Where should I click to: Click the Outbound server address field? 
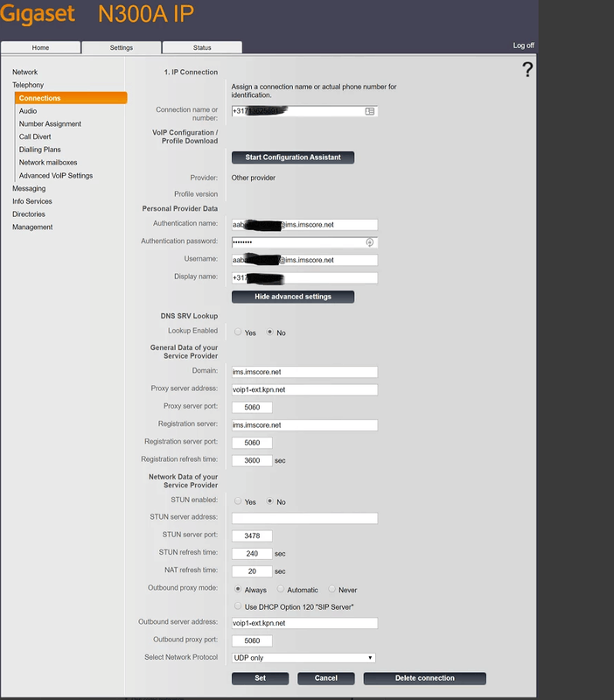(x=304, y=623)
